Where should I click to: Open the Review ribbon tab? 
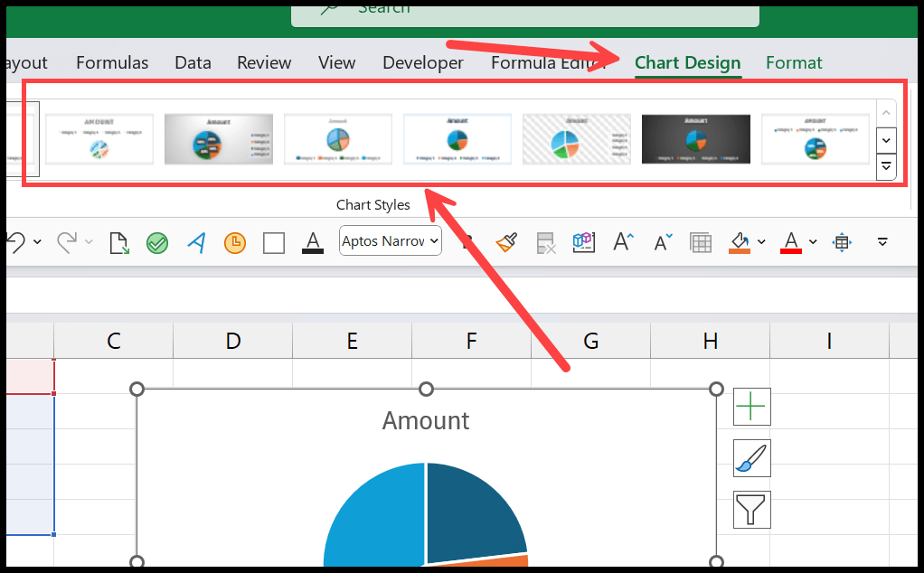(264, 62)
